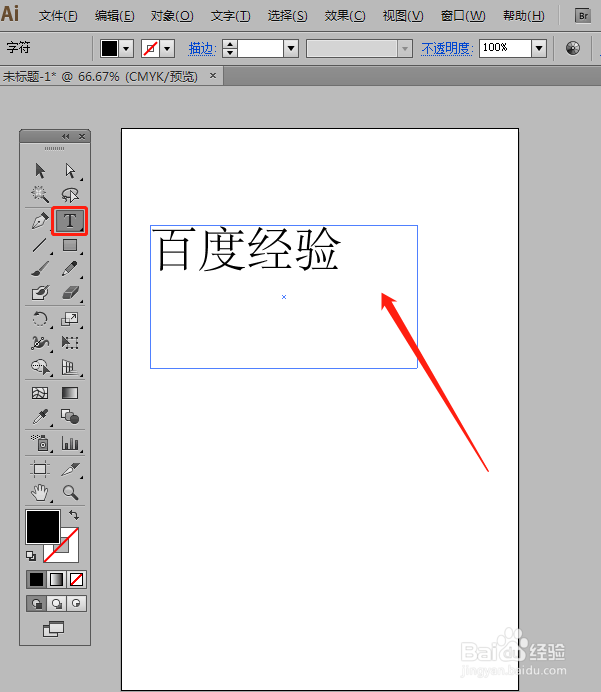Select the Rotate tool
This screenshot has width=601, height=692.
[40, 319]
